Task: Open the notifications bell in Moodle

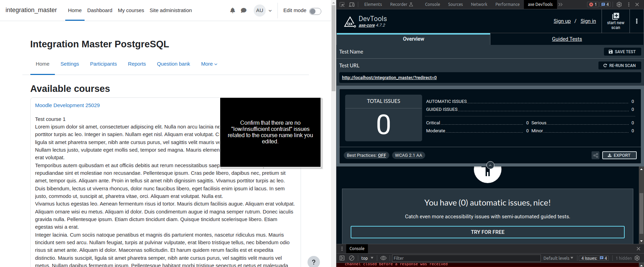Action: tap(233, 10)
